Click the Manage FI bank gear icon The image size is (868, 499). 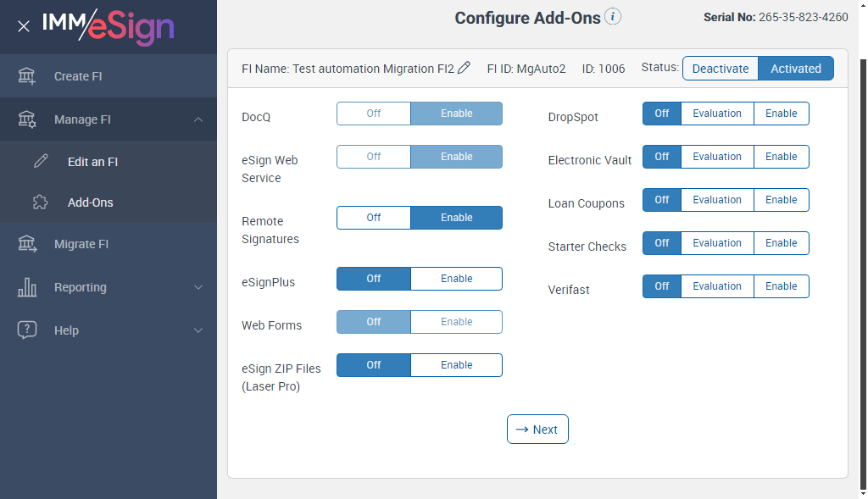pos(27,119)
